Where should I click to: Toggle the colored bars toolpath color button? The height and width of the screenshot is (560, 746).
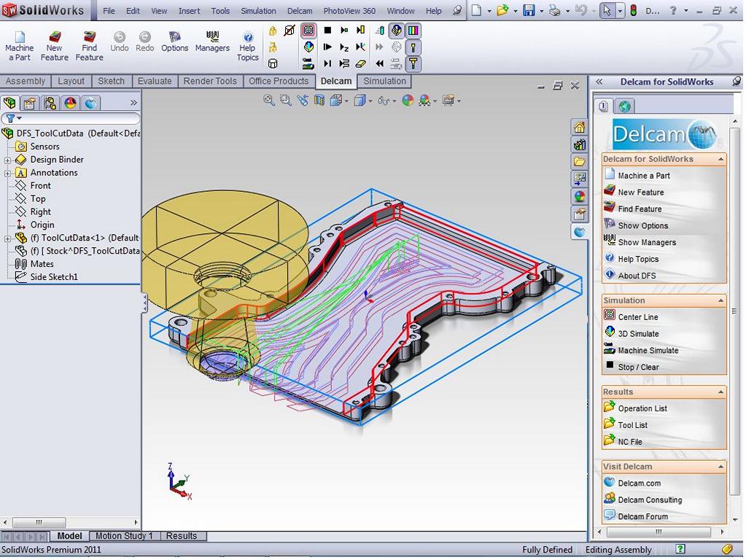click(413, 31)
